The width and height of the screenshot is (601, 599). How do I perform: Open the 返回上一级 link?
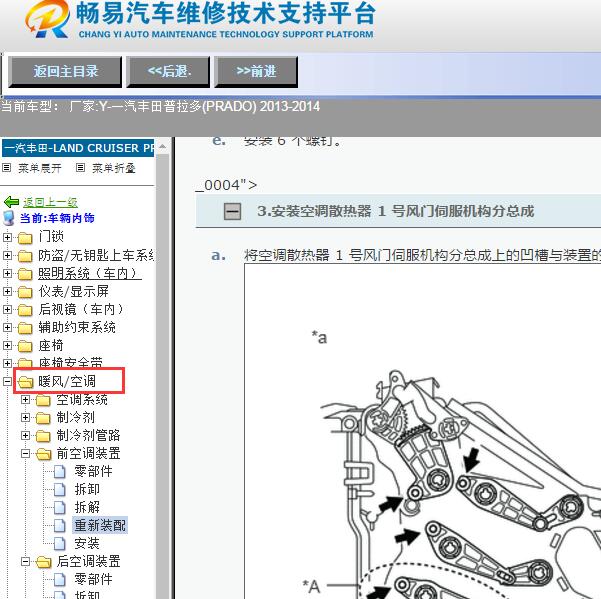(x=50, y=202)
